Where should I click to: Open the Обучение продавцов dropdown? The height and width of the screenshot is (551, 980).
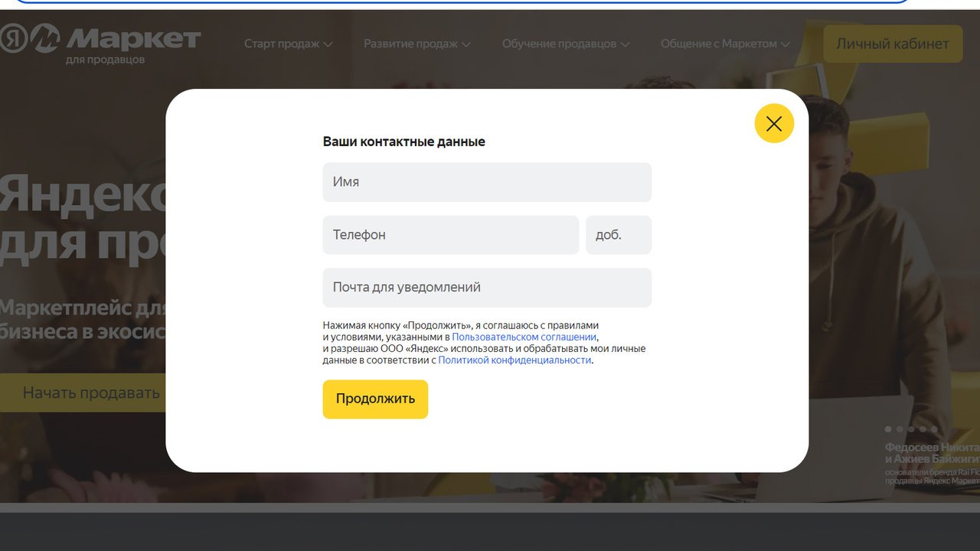click(x=566, y=44)
